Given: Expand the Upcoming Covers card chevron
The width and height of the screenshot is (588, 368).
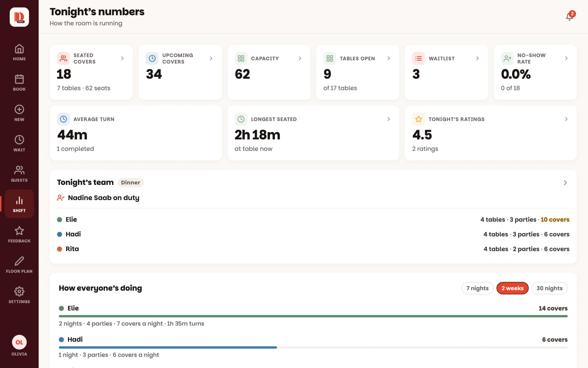Looking at the screenshot, I should (x=211, y=59).
